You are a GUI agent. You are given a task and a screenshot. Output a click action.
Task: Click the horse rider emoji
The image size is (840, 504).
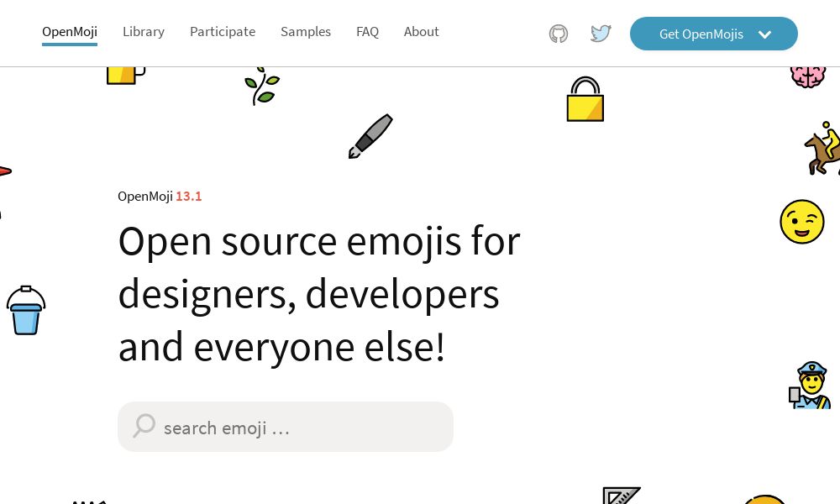coord(822,149)
